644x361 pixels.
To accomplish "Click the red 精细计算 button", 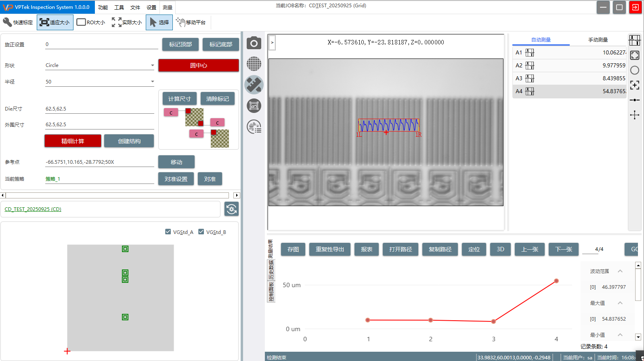I will (73, 141).
